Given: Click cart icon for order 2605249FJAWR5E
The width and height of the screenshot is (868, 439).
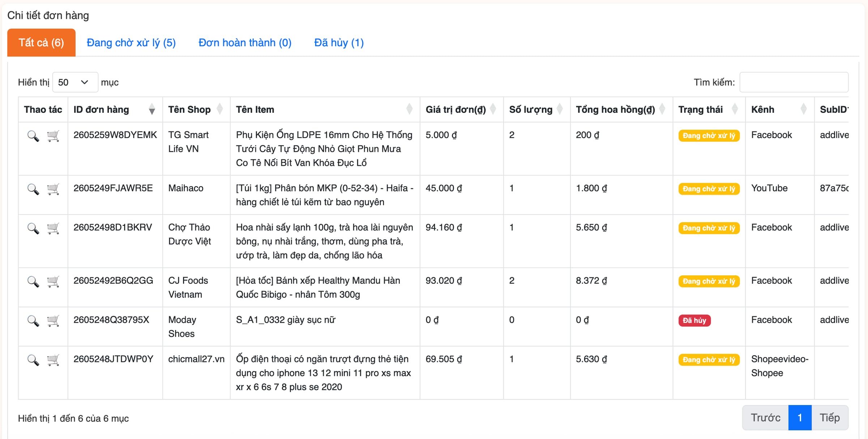Looking at the screenshot, I should (x=53, y=189).
